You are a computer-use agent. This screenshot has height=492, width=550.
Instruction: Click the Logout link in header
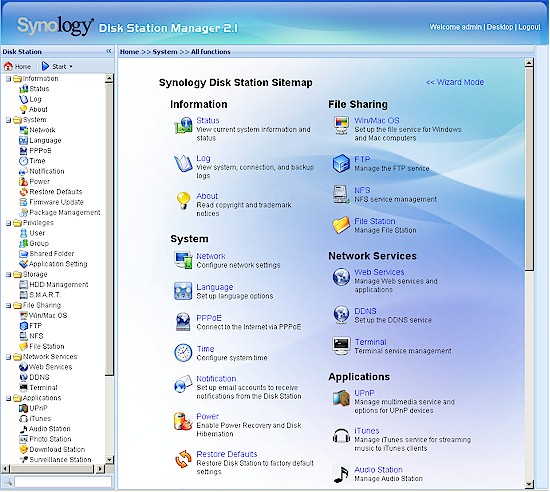[529, 27]
